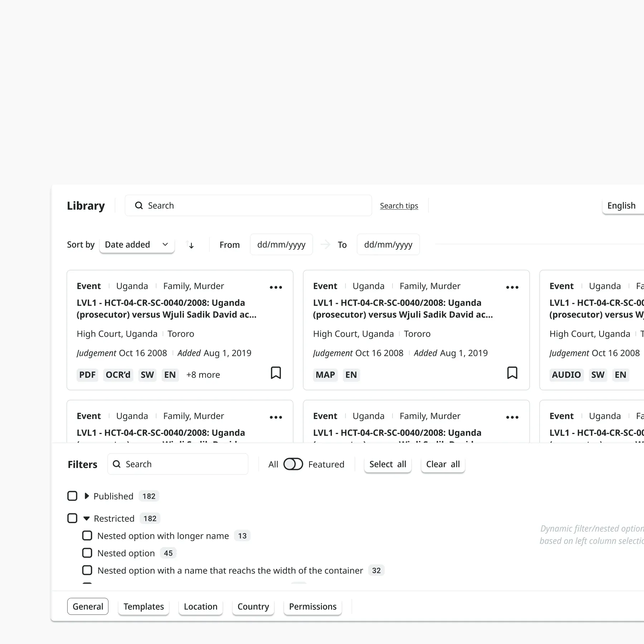Click the sort direction arrow icon
The width and height of the screenshot is (644, 644).
coord(190,245)
